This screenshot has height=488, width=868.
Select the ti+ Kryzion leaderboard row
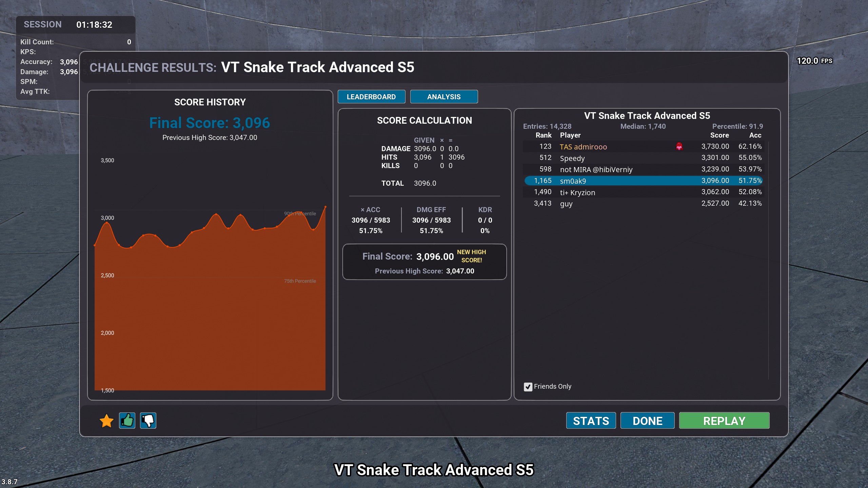point(643,192)
